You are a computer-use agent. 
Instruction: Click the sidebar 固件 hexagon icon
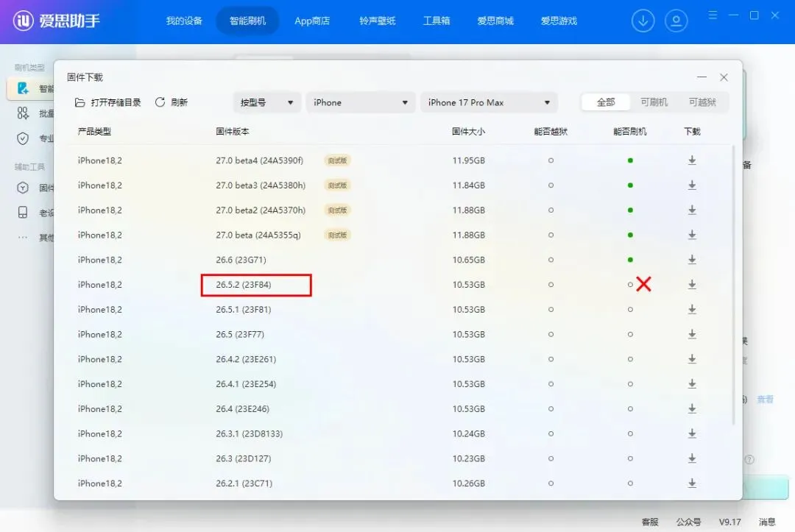(x=23, y=188)
